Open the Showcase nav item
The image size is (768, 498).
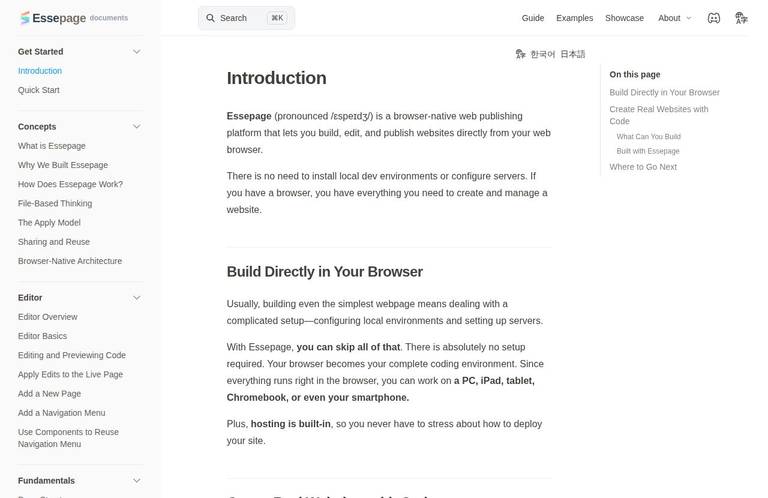click(624, 18)
